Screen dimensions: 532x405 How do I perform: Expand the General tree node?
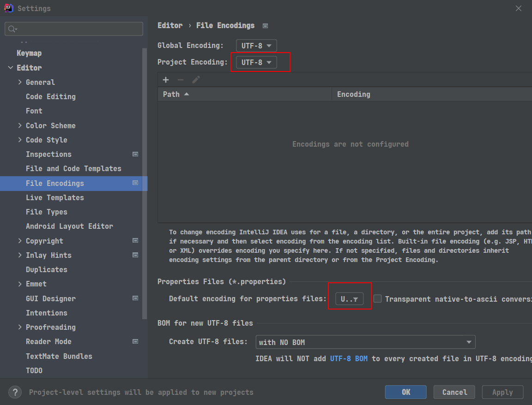pyautogui.click(x=20, y=83)
